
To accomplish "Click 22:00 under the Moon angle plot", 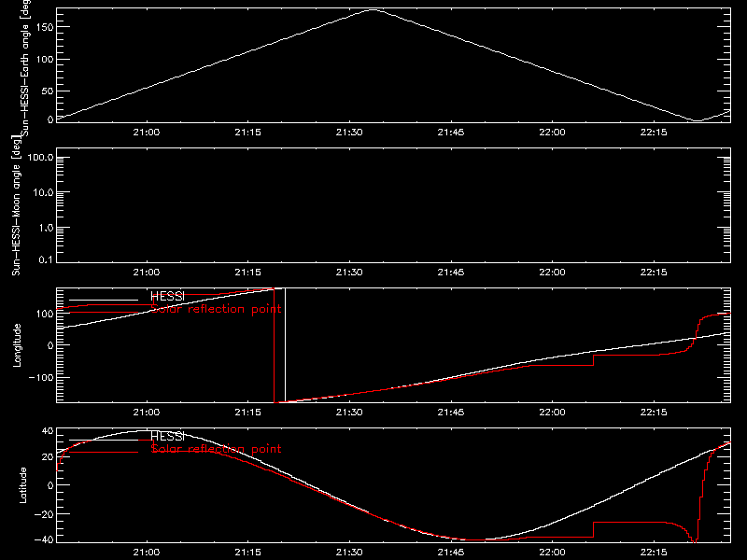I will point(552,273).
